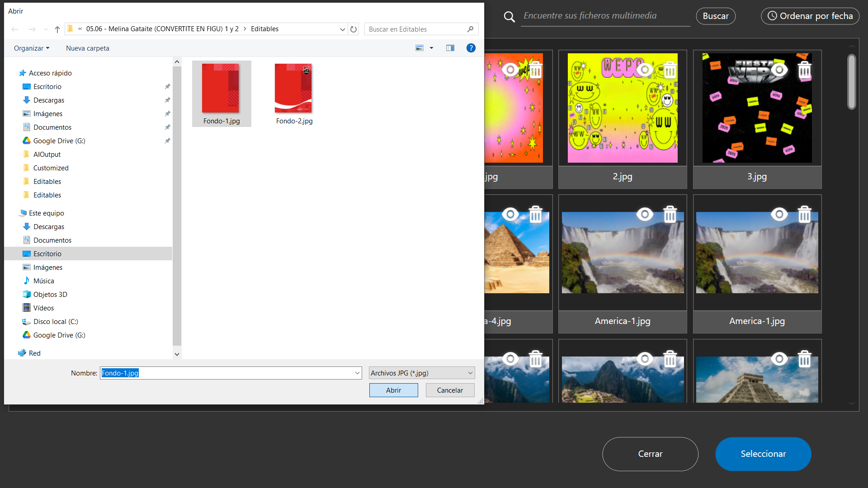
Task: Click the Encuentre sus ficheros multimedia field
Action: click(605, 16)
